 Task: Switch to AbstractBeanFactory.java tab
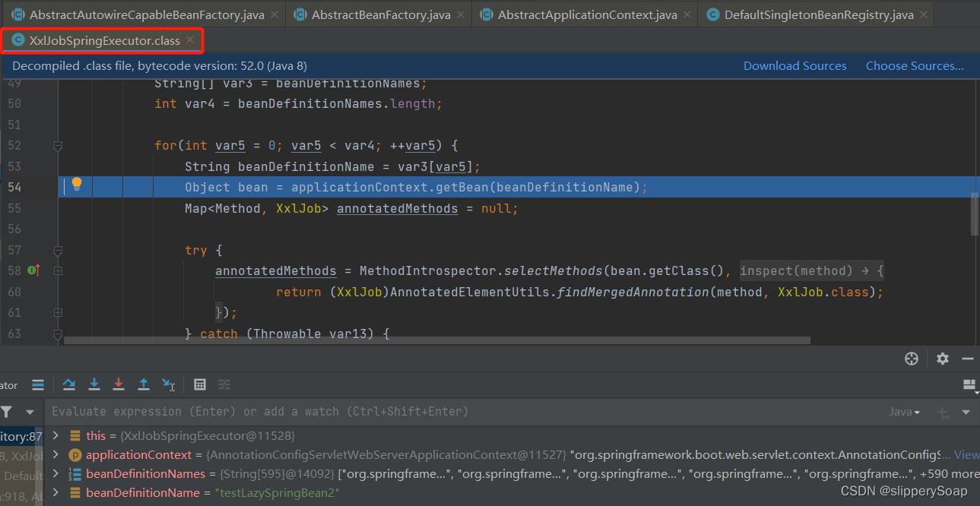pos(379,14)
